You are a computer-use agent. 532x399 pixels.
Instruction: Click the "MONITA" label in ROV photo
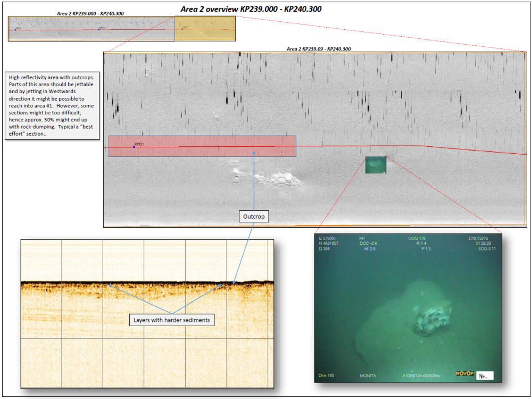[x=369, y=376]
